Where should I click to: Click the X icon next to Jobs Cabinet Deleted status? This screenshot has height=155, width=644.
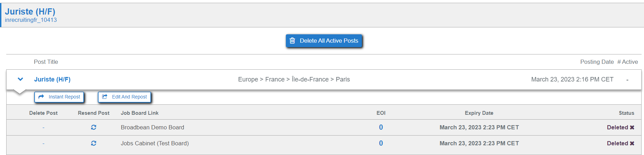(x=632, y=144)
